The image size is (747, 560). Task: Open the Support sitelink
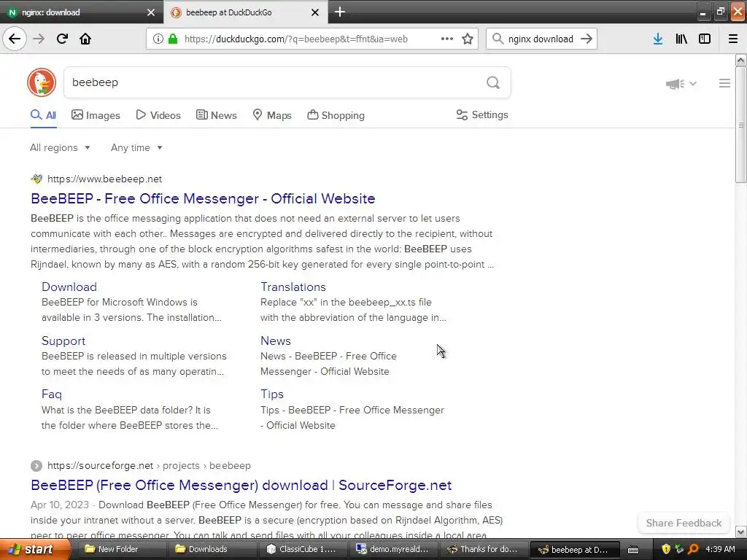click(x=63, y=341)
